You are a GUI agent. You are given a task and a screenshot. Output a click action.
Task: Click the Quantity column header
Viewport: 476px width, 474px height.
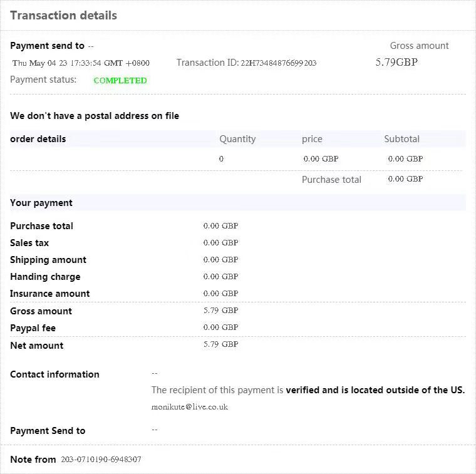pyautogui.click(x=237, y=139)
